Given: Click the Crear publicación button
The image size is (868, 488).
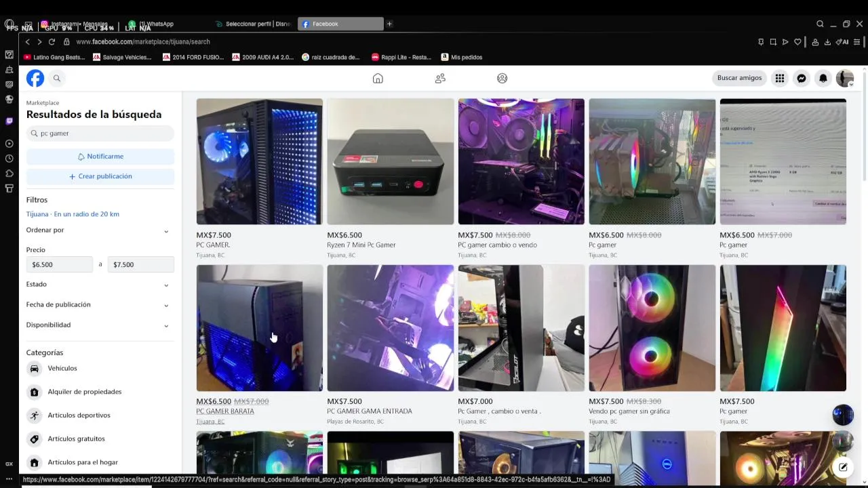Looking at the screenshot, I should (x=100, y=176).
